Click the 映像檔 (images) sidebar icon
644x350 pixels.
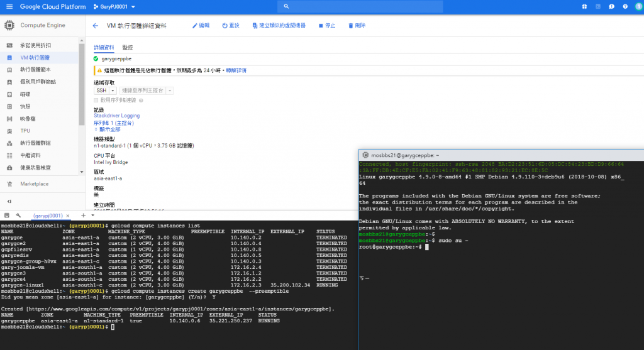9,119
